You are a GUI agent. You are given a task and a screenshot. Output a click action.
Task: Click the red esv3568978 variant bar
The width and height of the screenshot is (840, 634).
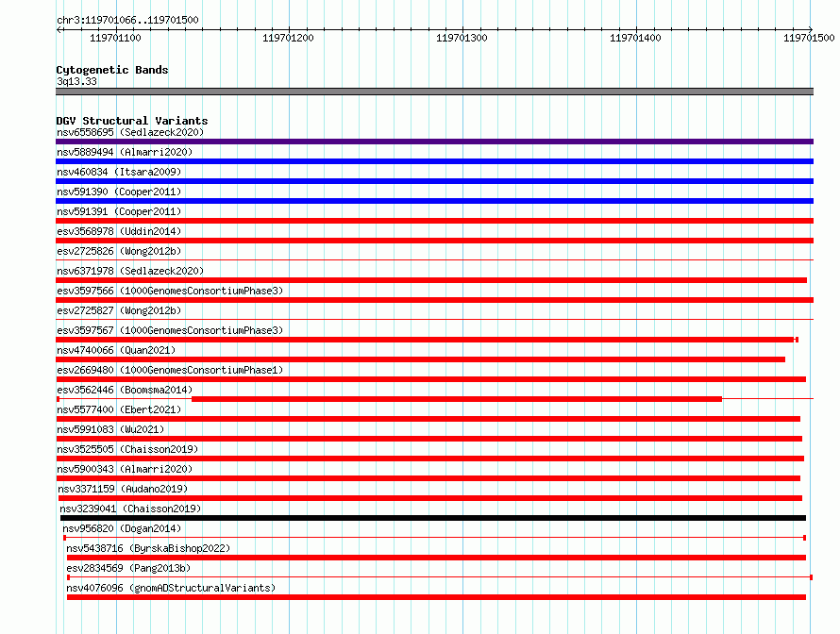click(x=434, y=241)
